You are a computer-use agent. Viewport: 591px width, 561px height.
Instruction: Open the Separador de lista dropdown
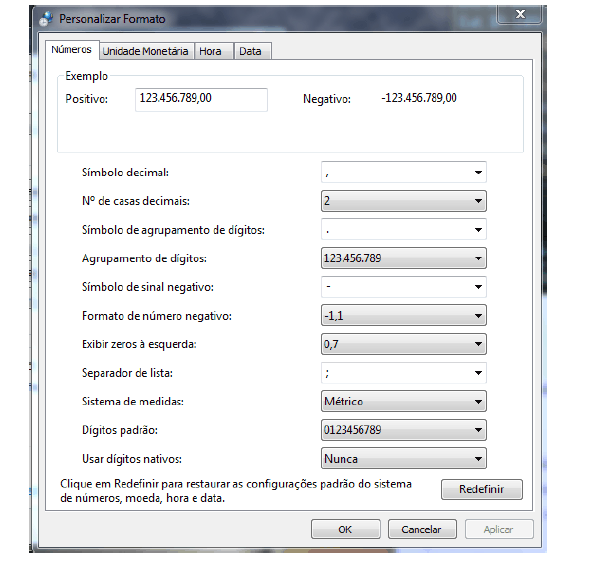(404, 373)
